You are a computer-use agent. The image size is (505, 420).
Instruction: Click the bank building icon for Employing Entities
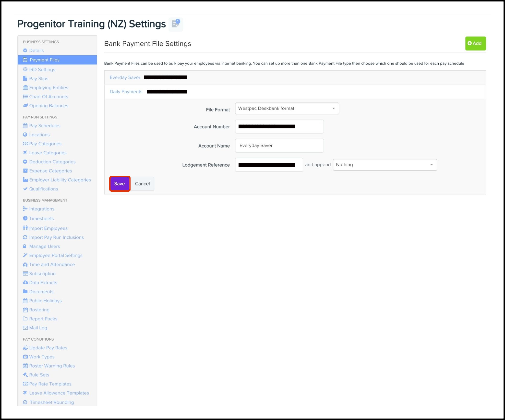(x=25, y=87)
